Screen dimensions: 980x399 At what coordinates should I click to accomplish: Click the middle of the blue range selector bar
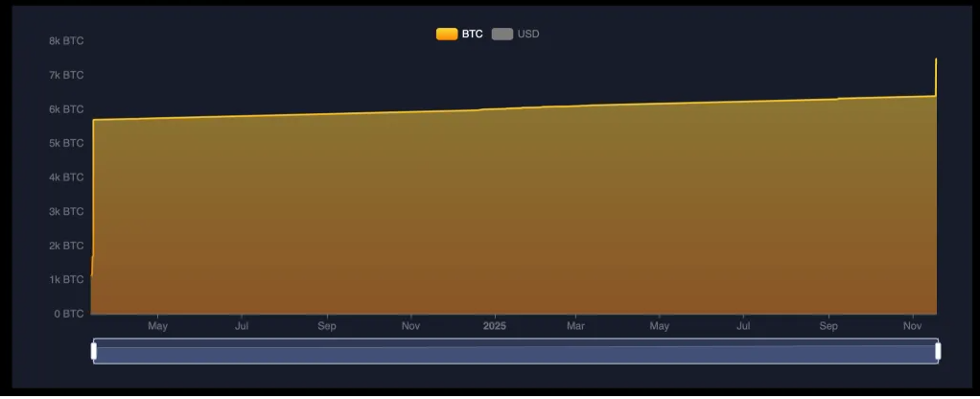point(516,352)
